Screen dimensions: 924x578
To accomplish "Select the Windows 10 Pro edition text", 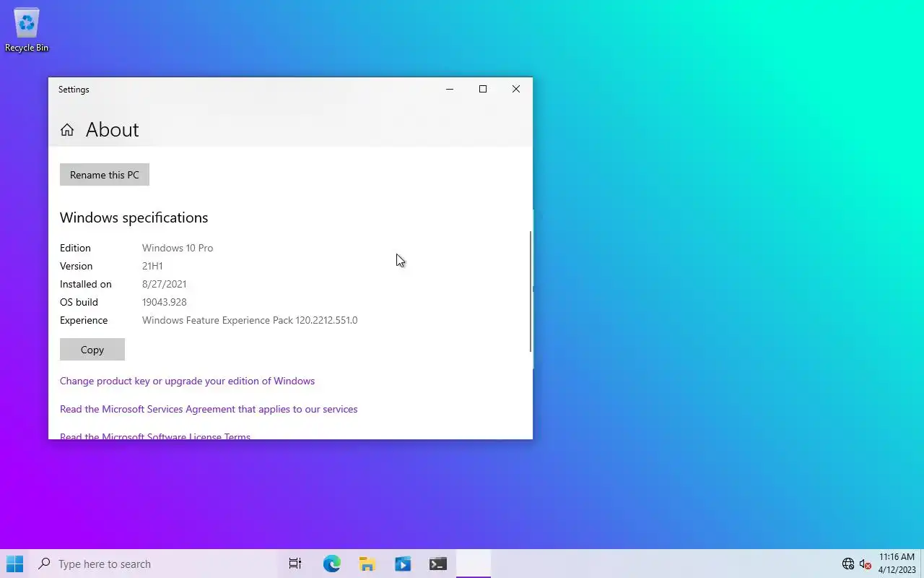I will coord(178,248).
